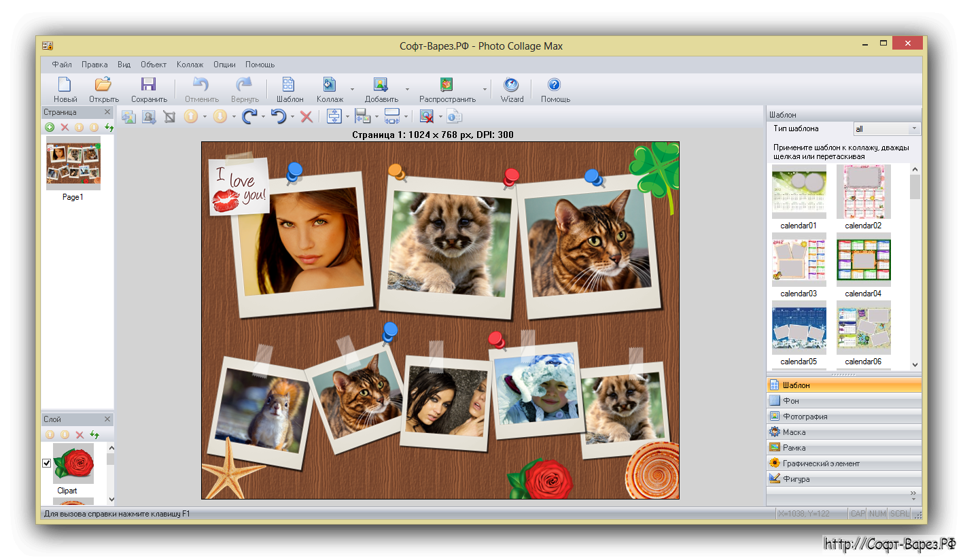Click the red X delete object icon
The height and width of the screenshot is (560, 963).
click(x=307, y=117)
